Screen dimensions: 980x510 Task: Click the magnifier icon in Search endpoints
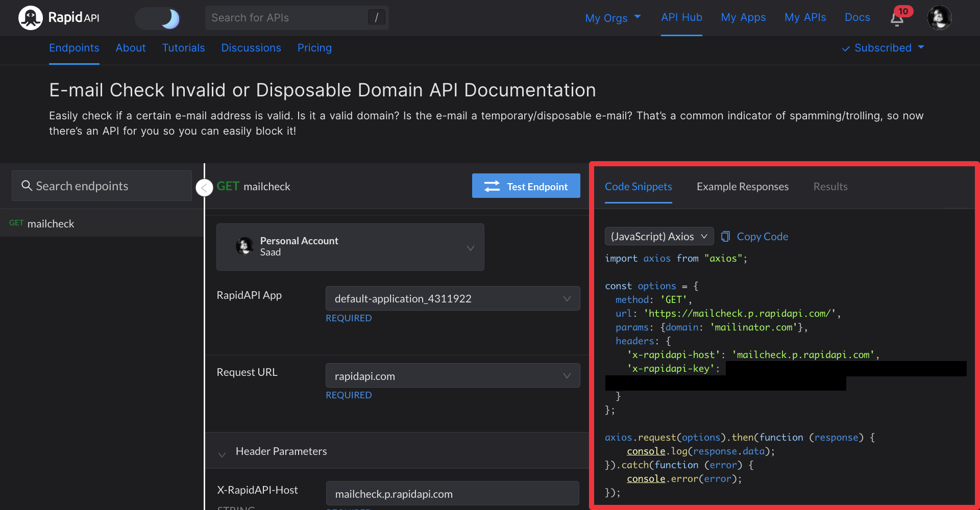(x=27, y=186)
